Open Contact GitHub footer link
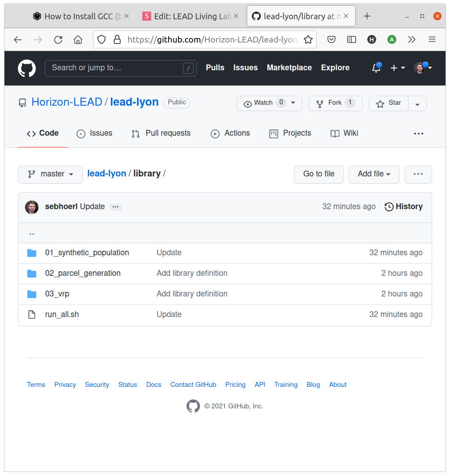The image size is (450, 476). point(193,385)
